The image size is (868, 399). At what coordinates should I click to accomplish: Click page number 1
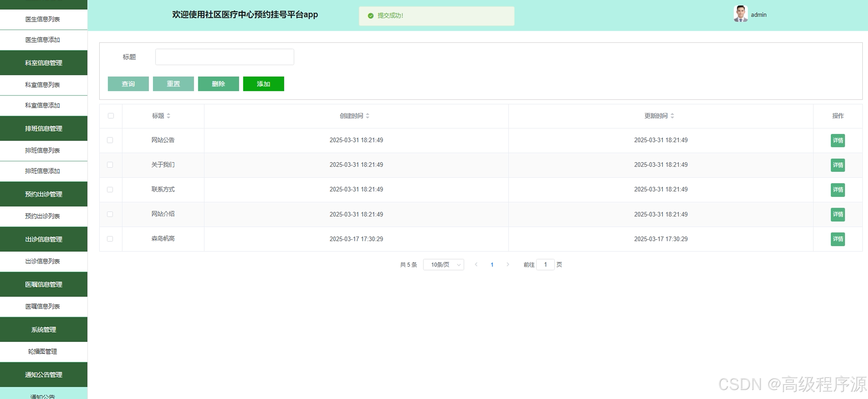(492, 265)
